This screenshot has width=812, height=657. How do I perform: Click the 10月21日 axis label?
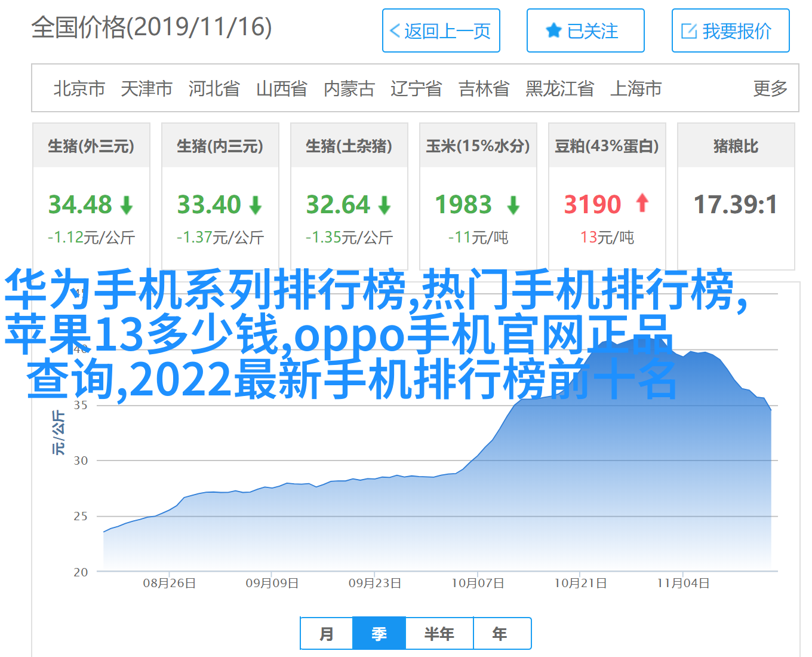580,584
